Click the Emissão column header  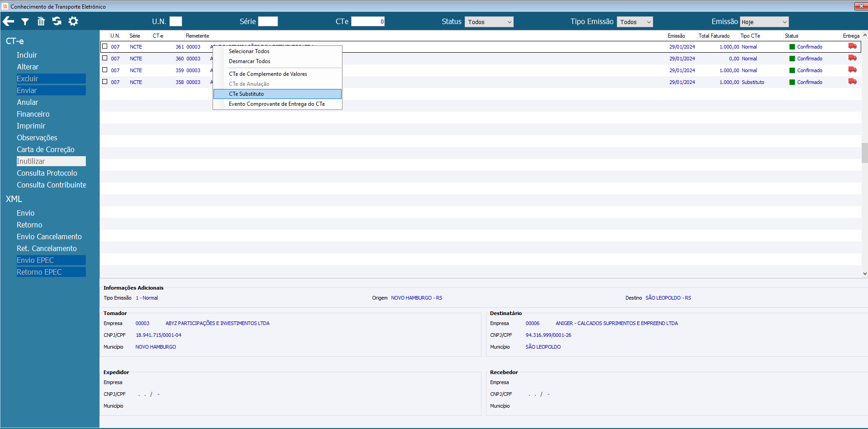(676, 36)
